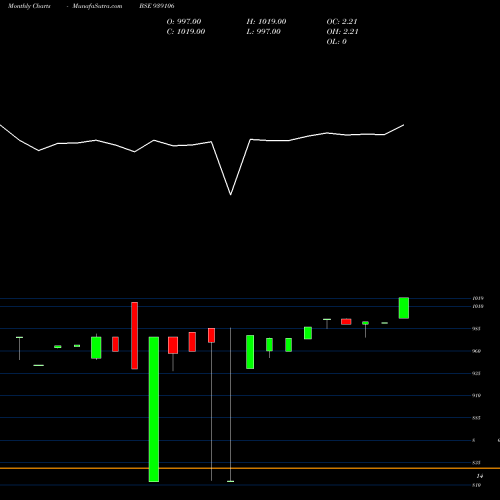This screenshot has height=500, width=500.
Task: Click the topmost 1019 price axis label
Action: 478,298
